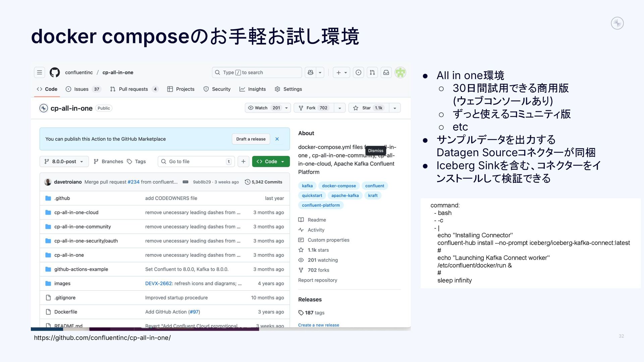This screenshot has height=362, width=644.
Task: Click the Watch button
Action: [264, 108]
